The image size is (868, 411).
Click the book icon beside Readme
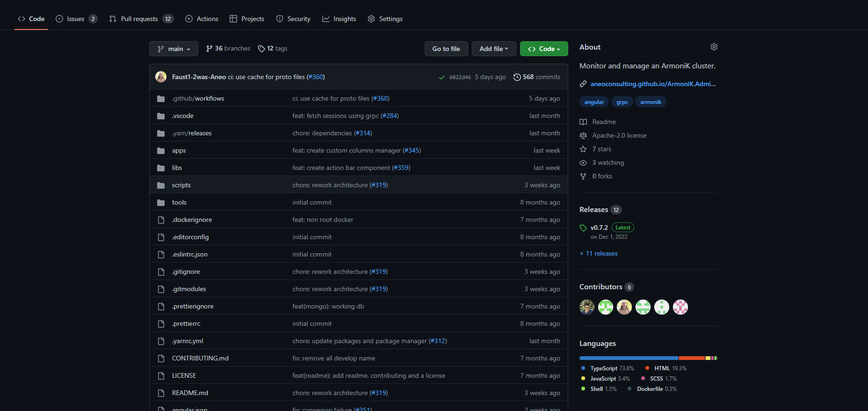point(583,122)
